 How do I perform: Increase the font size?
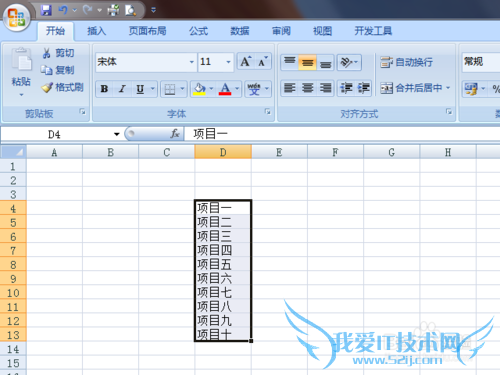click(246, 61)
